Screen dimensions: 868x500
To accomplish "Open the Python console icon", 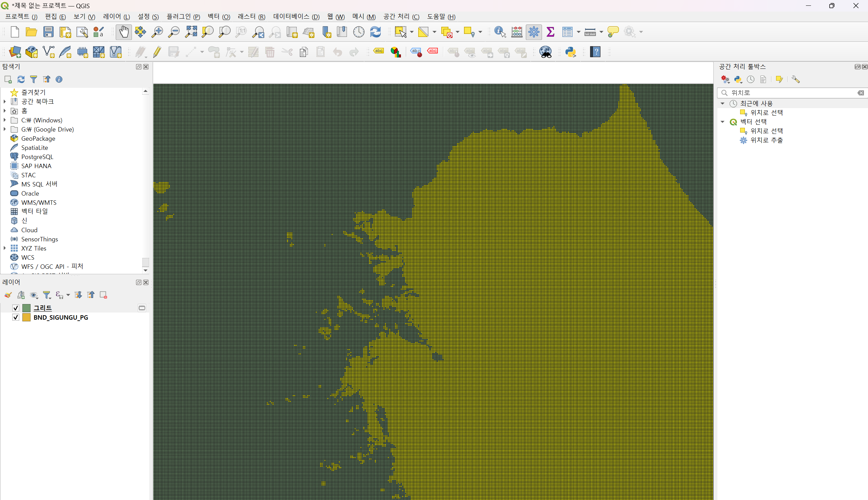I will click(x=571, y=52).
